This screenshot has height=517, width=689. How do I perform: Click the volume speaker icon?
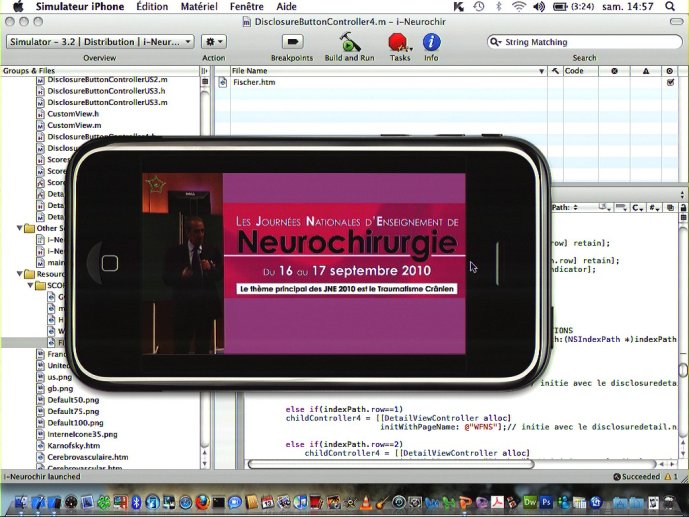pos(539,7)
